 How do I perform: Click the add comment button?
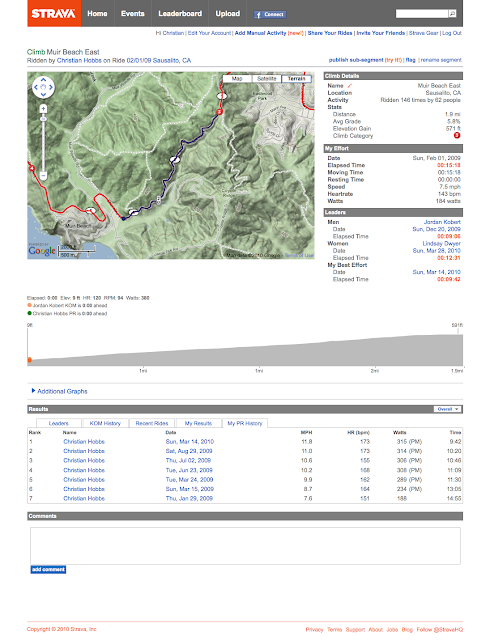point(48,569)
